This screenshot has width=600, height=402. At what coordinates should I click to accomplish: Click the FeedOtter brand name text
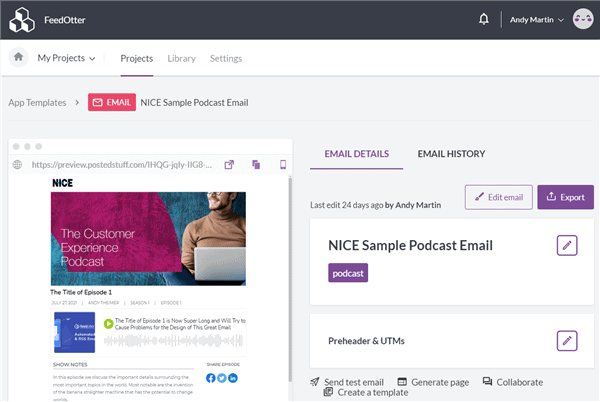click(x=65, y=20)
